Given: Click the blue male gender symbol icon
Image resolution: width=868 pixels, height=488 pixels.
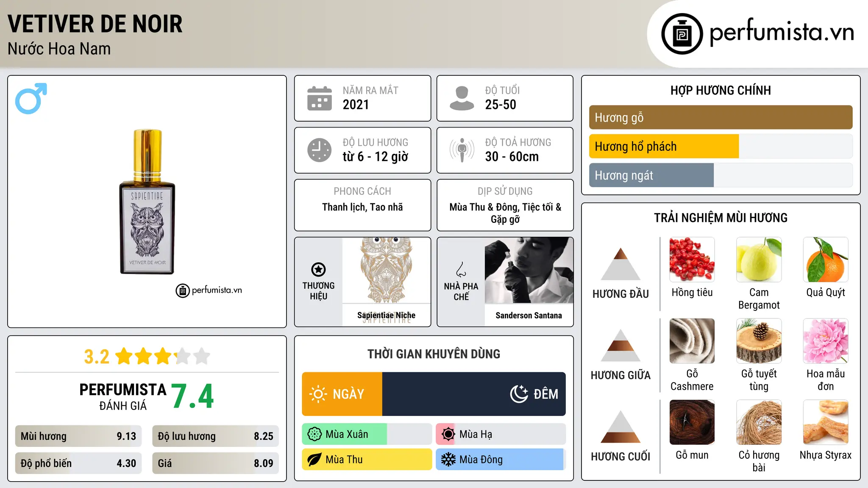Looking at the screenshot, I should (x=31, y=98).
